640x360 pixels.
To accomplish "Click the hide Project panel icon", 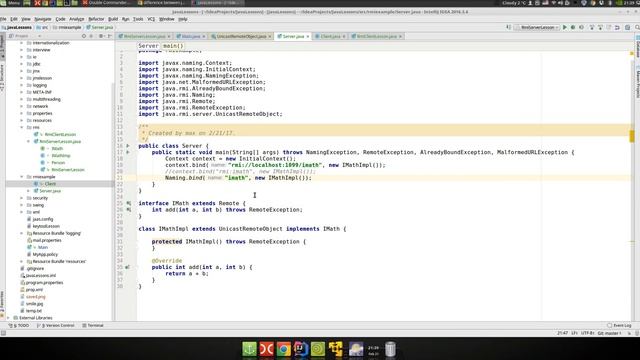I will click(x=109, y=36).
